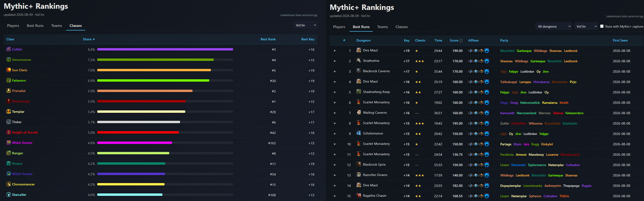Expand the Blackrock Spire run row
This screenshot has height=201, width=644.
tap(335, 165)
